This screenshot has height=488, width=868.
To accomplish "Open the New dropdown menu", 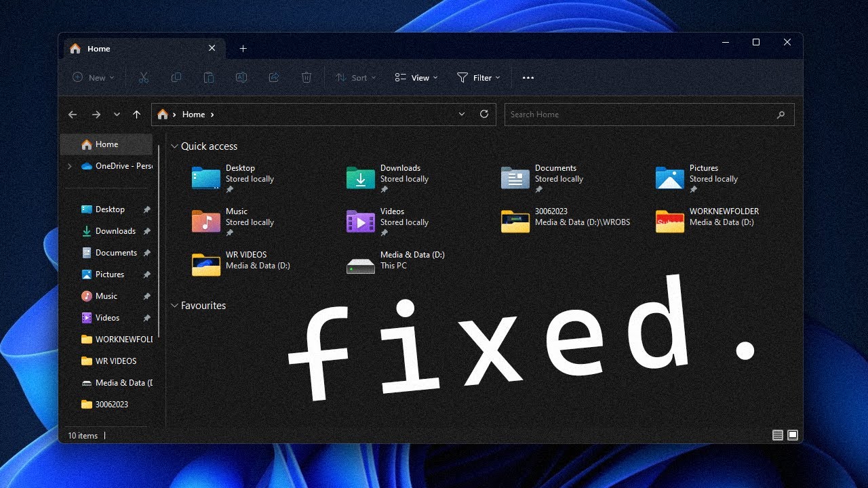I will 94,78.
